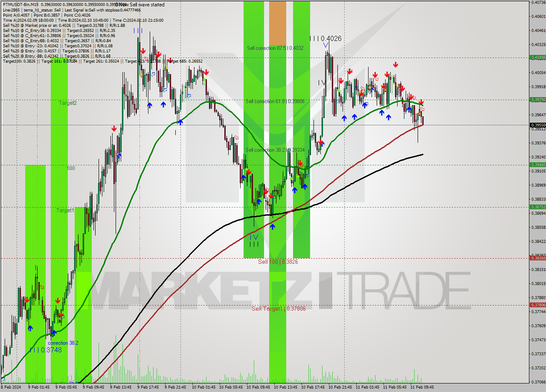Click the 0.37609 price scale value
This screenshot has width=546, height=392.
(538, 326)
